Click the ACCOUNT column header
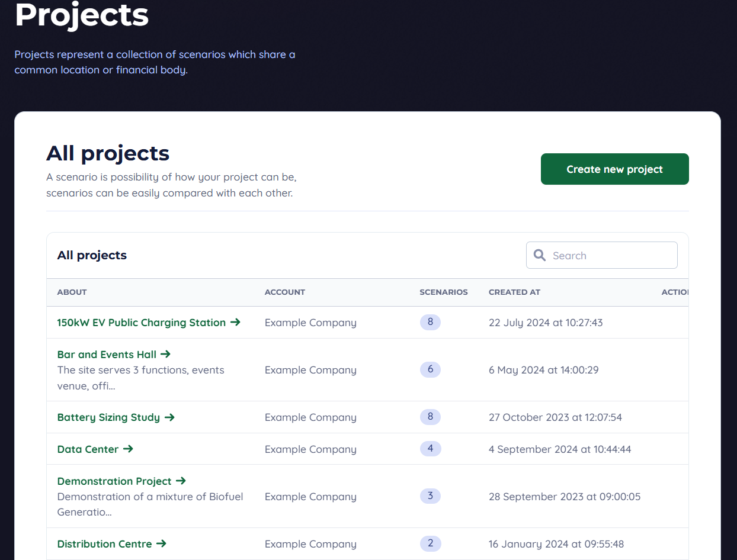The width and height of the screenshot is (737, 560). [284, 292]
